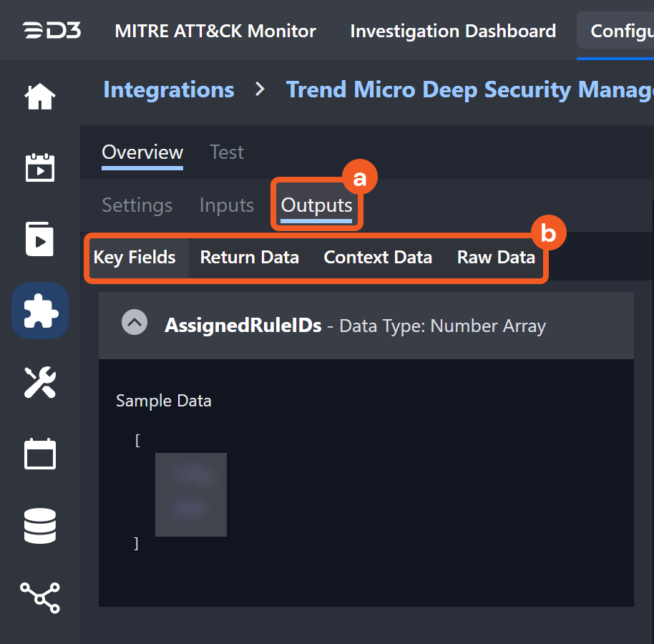
Task: Select the Test tab
Action: click(x=227, y=152)
